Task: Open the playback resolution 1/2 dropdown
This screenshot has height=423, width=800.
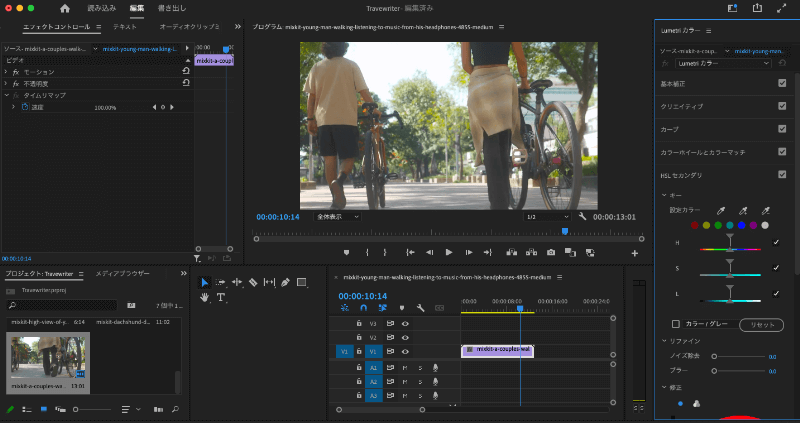Action: point(547,216)
